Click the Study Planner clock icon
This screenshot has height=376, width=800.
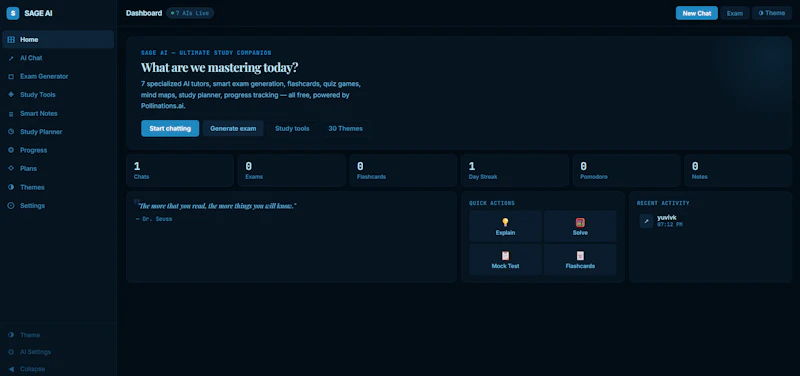(x=11, y=132)
